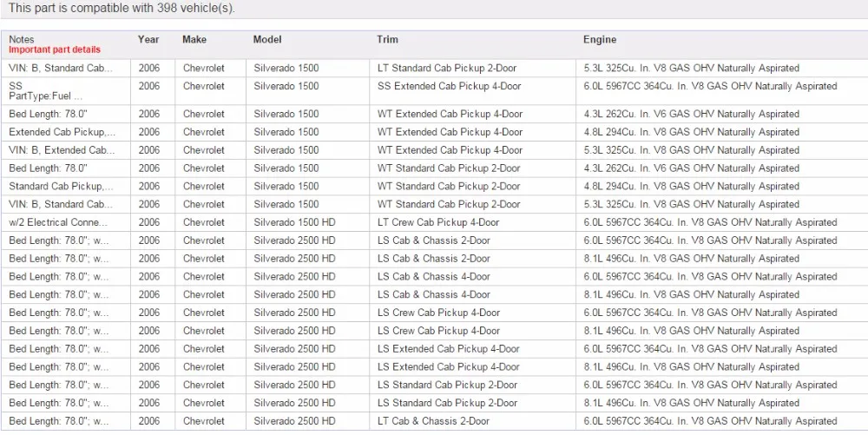Viewport: 868px width, 435px height.
Task: Click 4.8L engine in WT Standard Cab row
Action: [692, 187]
